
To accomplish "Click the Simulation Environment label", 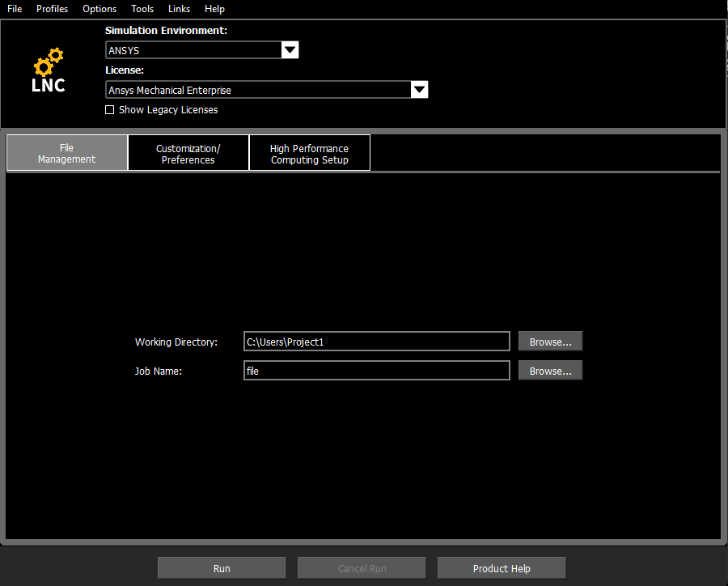I will (x=166, y=31).
